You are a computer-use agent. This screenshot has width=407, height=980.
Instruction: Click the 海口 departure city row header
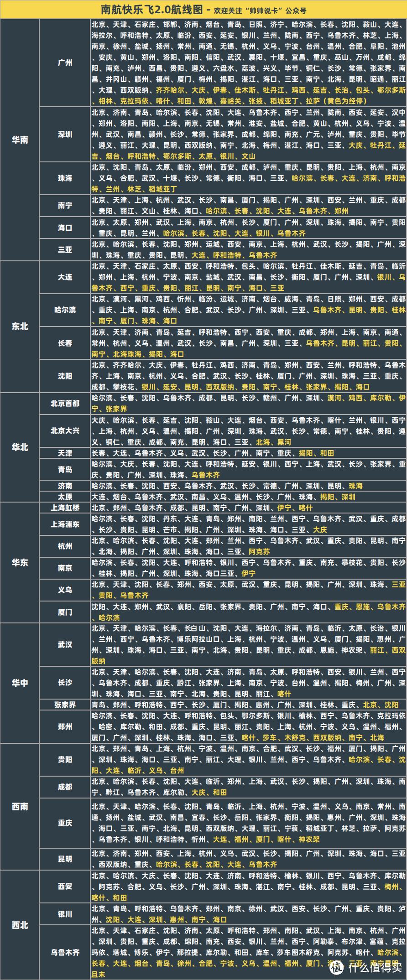[65, 228]
